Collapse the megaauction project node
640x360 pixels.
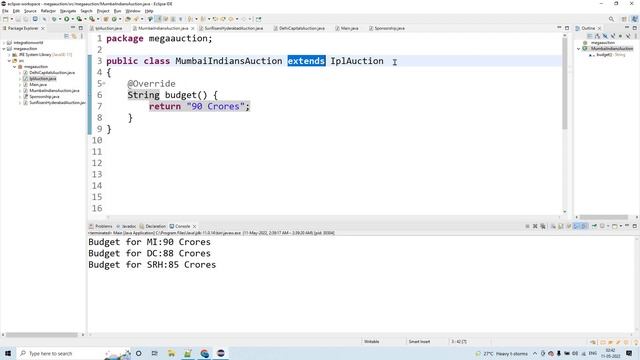pyautogui.click(x=4, y=49)
